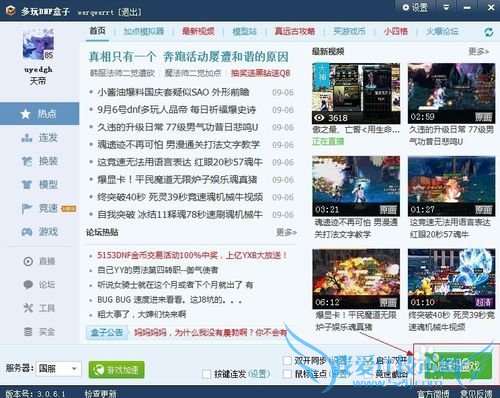Play the 02:59 video thumbnail
Image resolution: width=500 pixels, height=398 pixels.
[451, 93]
